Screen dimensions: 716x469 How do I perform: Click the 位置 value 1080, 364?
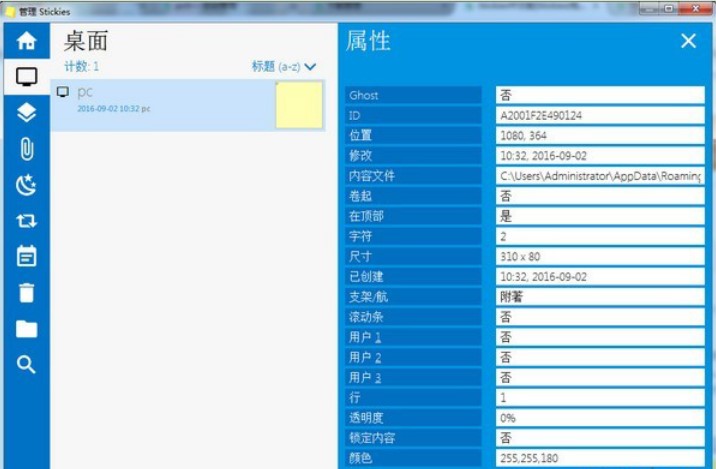click(x=600, y=135)
